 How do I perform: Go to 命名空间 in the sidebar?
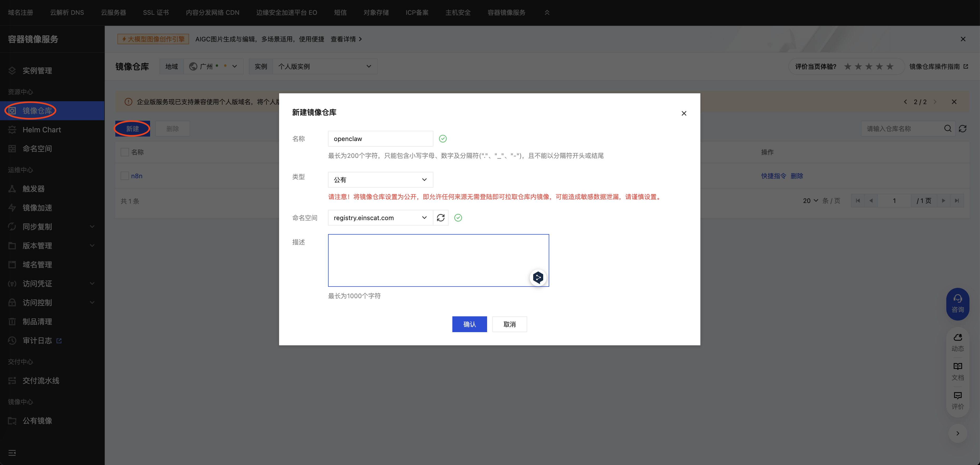click(x=37, y=149)
